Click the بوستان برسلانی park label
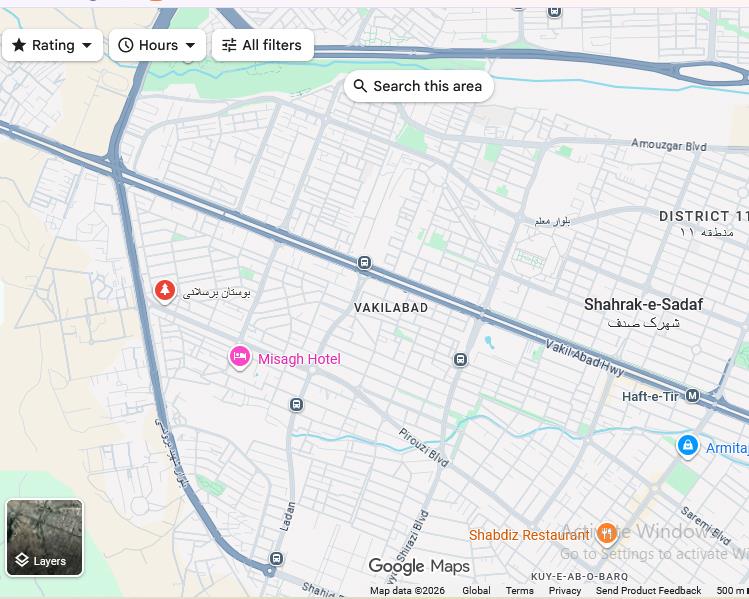This screenshot has height=599, width=749. [x=216, y=292]
